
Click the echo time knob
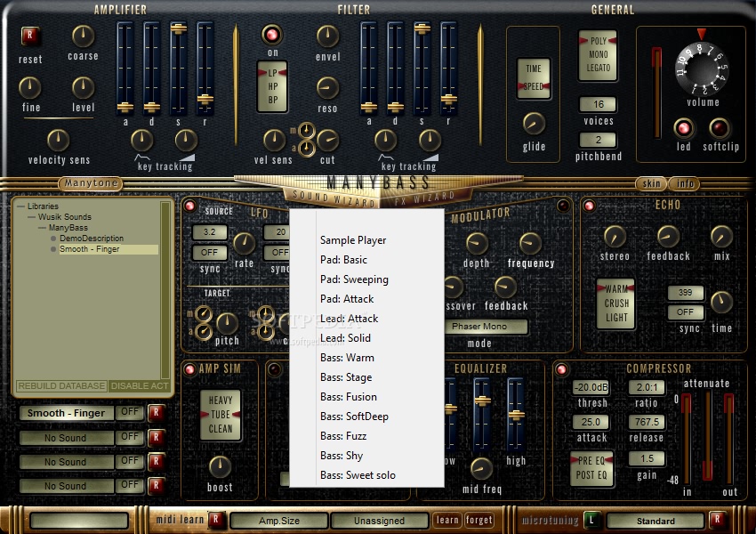(x=721, y=303)
